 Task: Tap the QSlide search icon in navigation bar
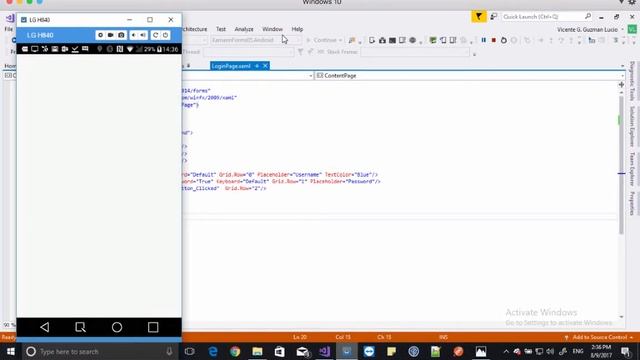[x=80, y=327]
